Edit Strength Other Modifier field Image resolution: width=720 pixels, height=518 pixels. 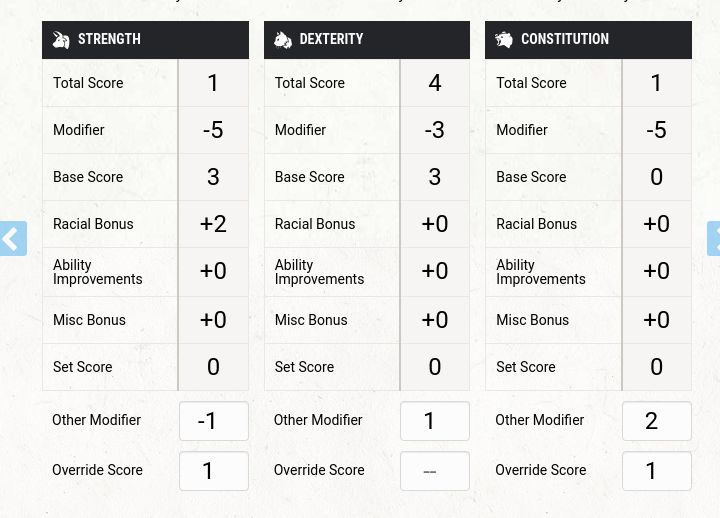tap(214, 422)
